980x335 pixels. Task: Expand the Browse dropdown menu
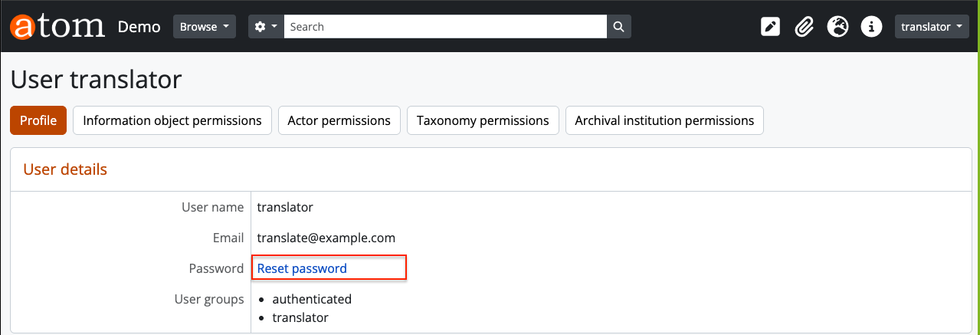coord(205,27)
